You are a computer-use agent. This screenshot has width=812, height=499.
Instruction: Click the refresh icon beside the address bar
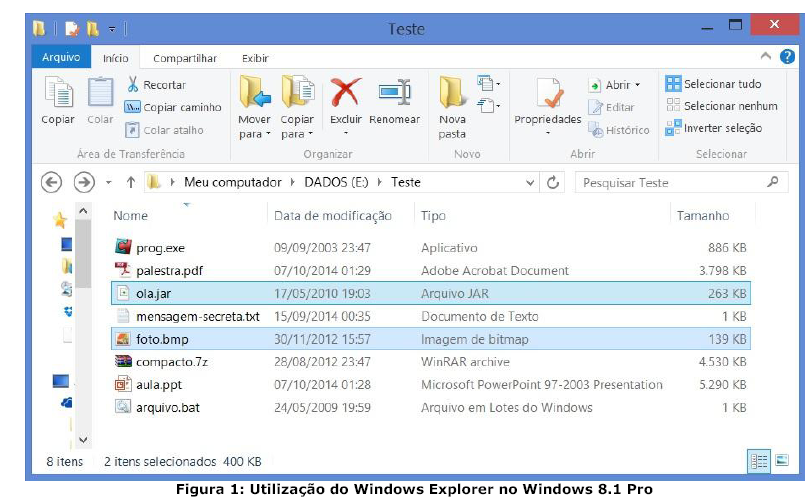[553, 183]
